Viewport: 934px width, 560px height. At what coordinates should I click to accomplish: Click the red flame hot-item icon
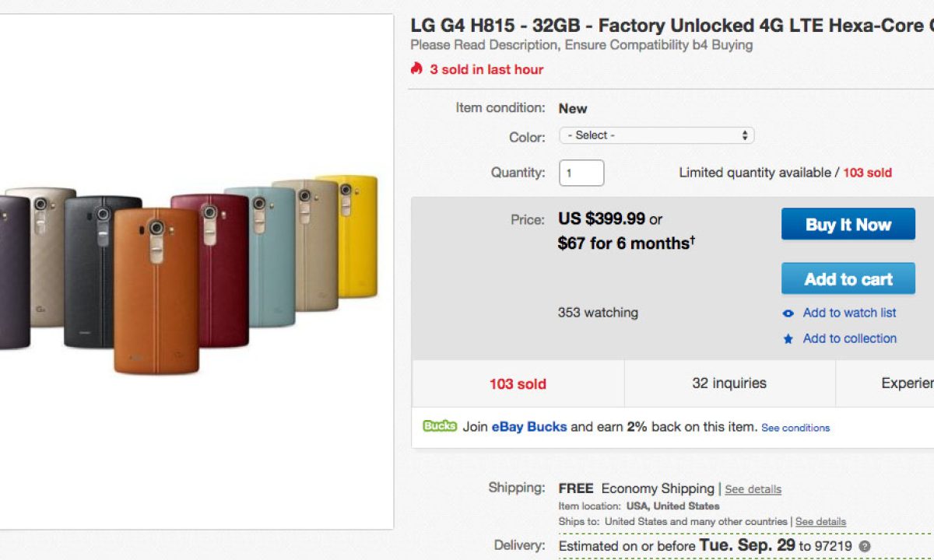click(x=416, y=69)
